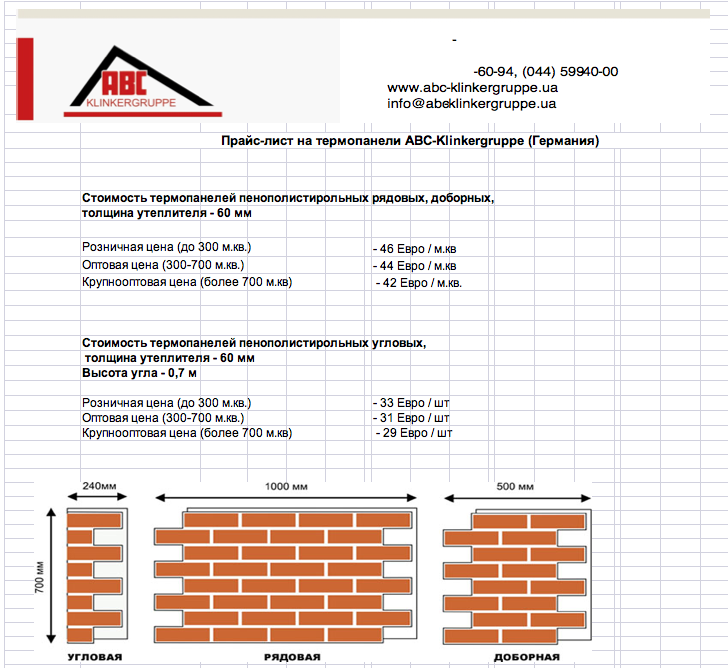Select the price '- 44 Евро / м.кв'
This screenshot has width=728, height=668.
pyautogui.click(x=415, y=266)
